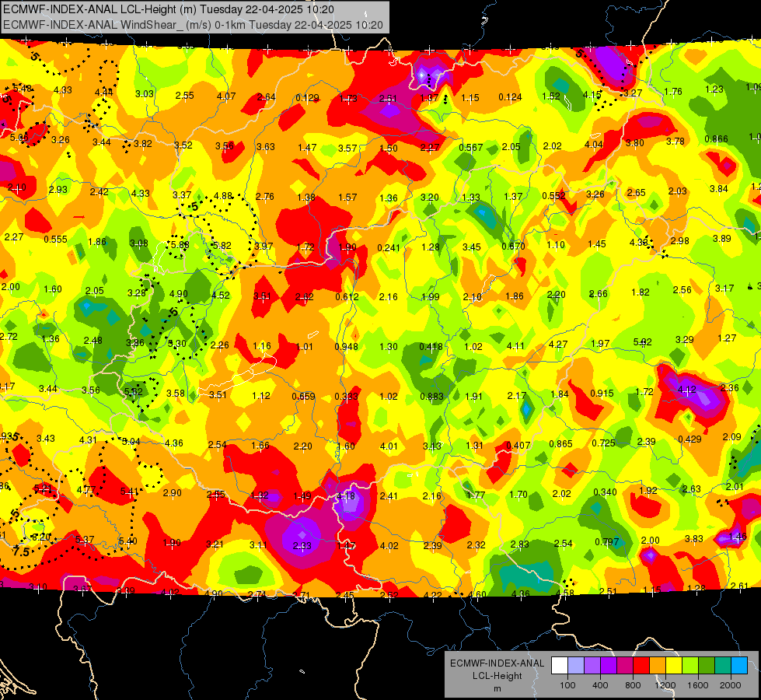Select the teal legend swatch

pos(723,666)
